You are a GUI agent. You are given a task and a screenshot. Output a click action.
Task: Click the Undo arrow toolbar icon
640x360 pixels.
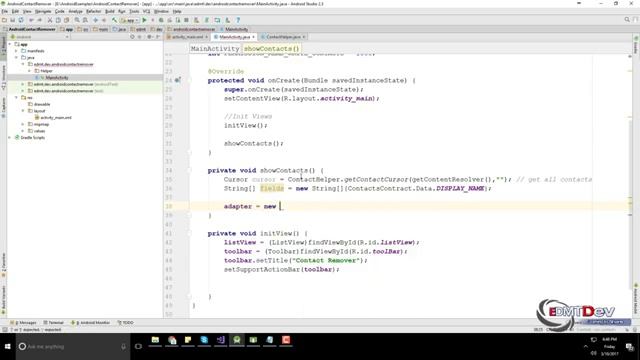tap(31, 20)
